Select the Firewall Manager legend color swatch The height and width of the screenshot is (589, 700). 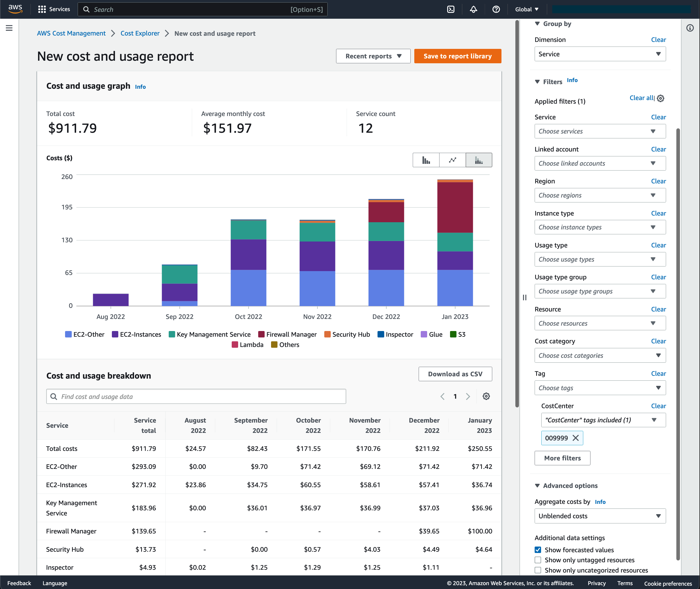tap(261, 334)
